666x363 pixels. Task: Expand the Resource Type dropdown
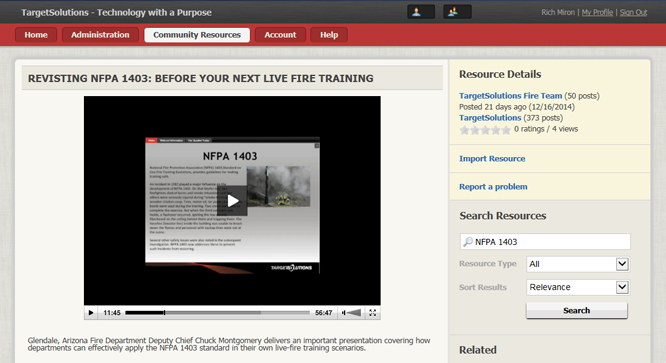(x=578, y=264)
